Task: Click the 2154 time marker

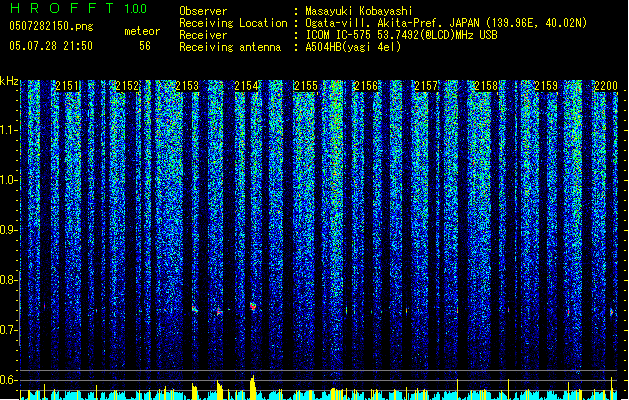Action: pyautogui.click(x=246, y=86)
